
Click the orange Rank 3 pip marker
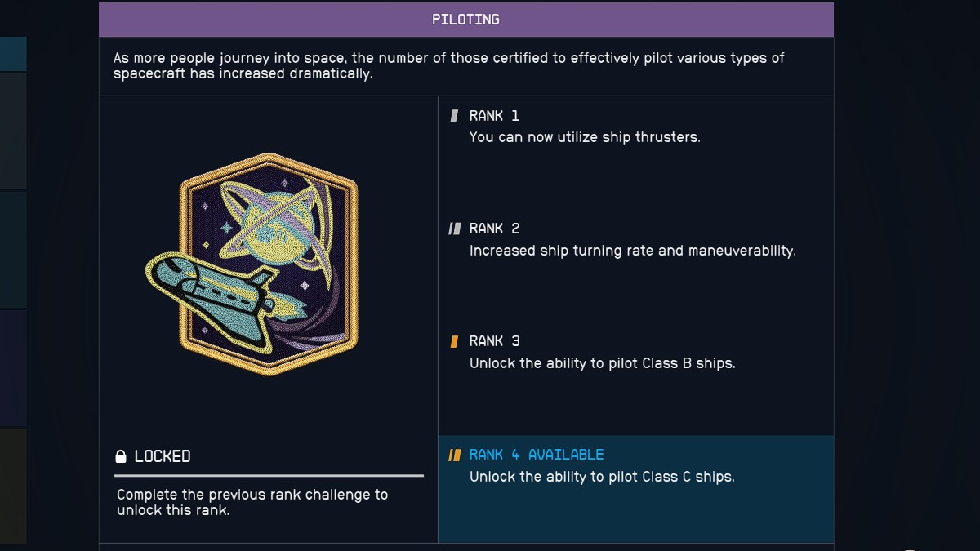(x=453, y=340)
